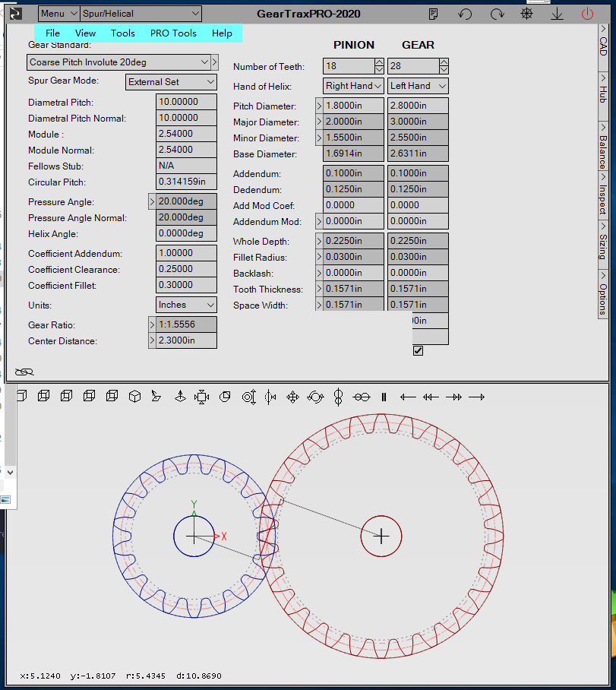This screenshot has width=616, height=690.
Task: Click arrow button beside Gear Standard dropdown
Action: [x=214, y=62]
